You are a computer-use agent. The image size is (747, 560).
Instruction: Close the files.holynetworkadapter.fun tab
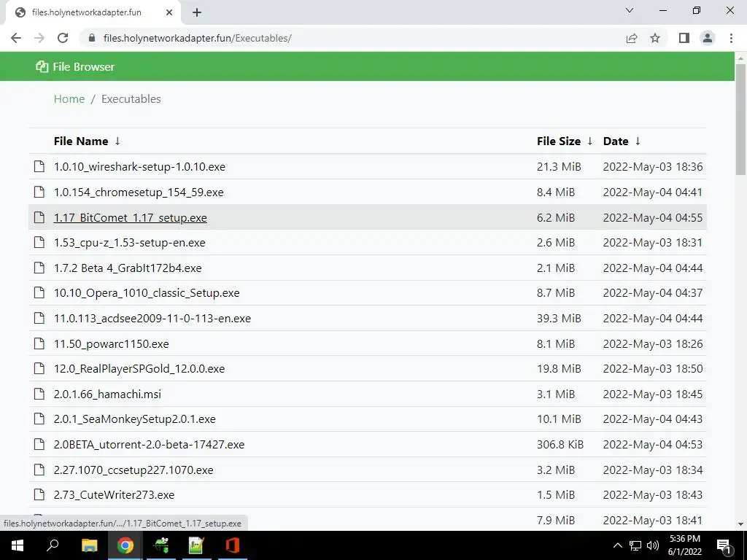tap(169, 12)
